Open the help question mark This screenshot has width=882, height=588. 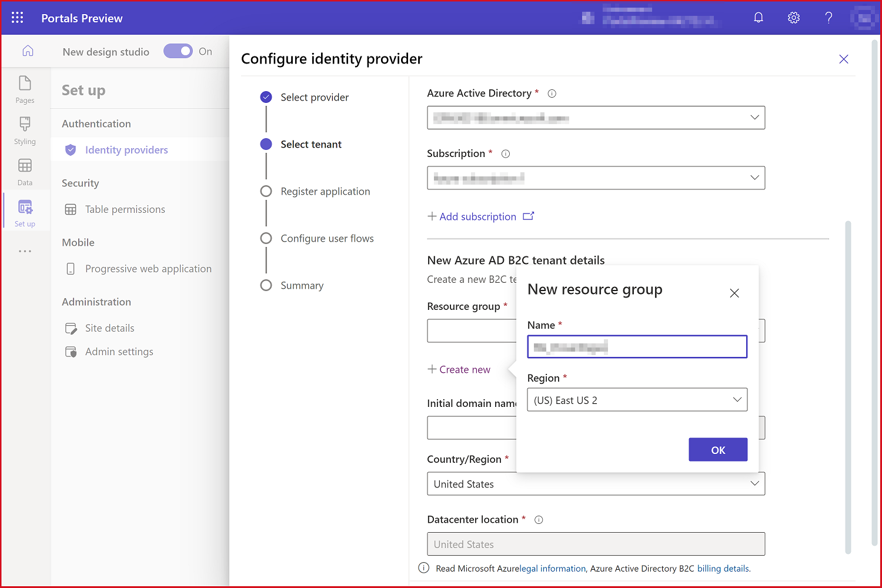point(828,18)
